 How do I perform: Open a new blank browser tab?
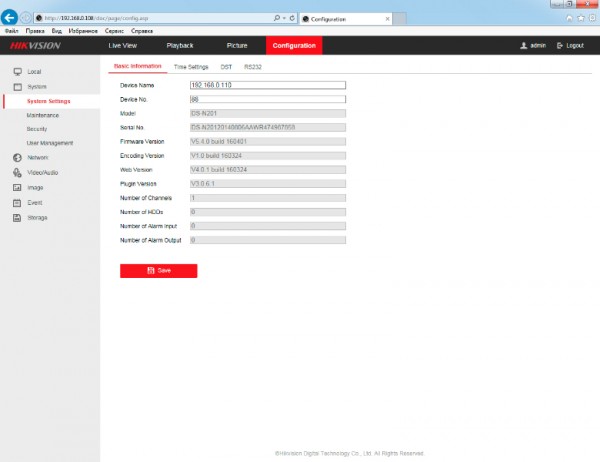coord(399,19)
